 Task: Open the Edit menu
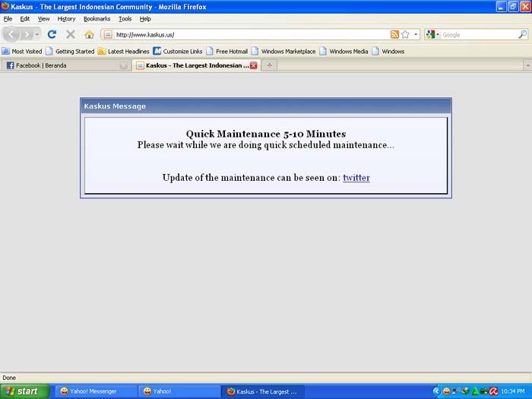click(25, 19)
